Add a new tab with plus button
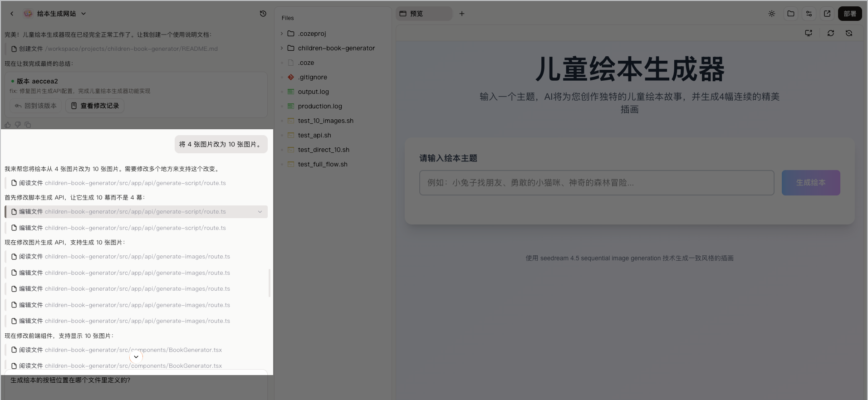Image resolution: width=868 pixels, height=400 pixels. pyautogui.click(x=461, y=14)
